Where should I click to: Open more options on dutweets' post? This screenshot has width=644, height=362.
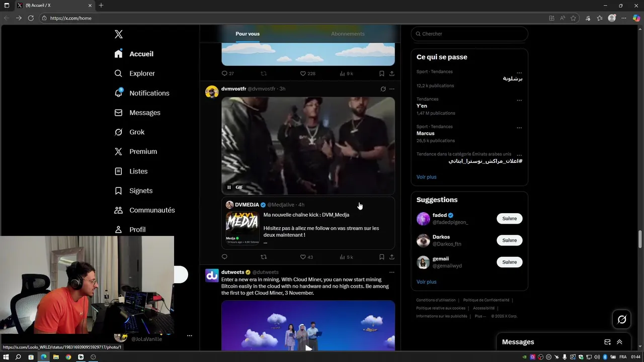tap(392, 272)
